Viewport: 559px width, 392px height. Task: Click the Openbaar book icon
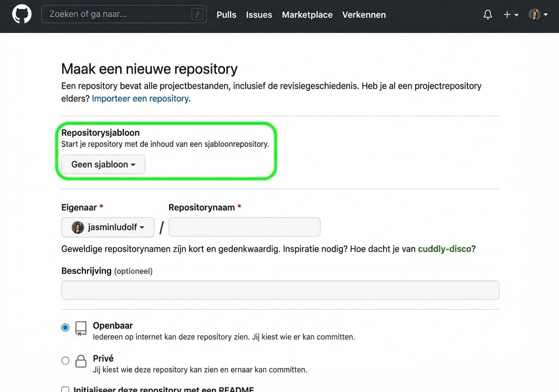81,328
